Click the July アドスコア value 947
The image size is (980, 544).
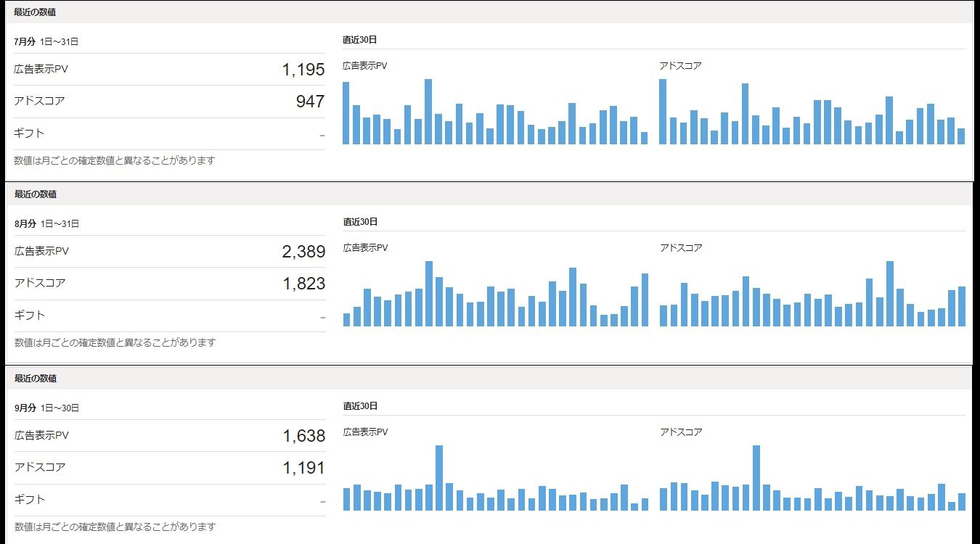click(x=310, y=102)
